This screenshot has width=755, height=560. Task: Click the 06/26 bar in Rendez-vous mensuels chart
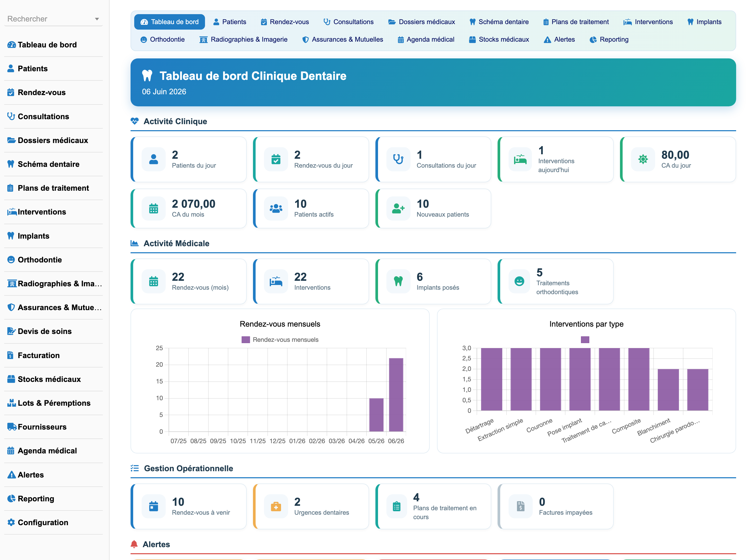396,395
